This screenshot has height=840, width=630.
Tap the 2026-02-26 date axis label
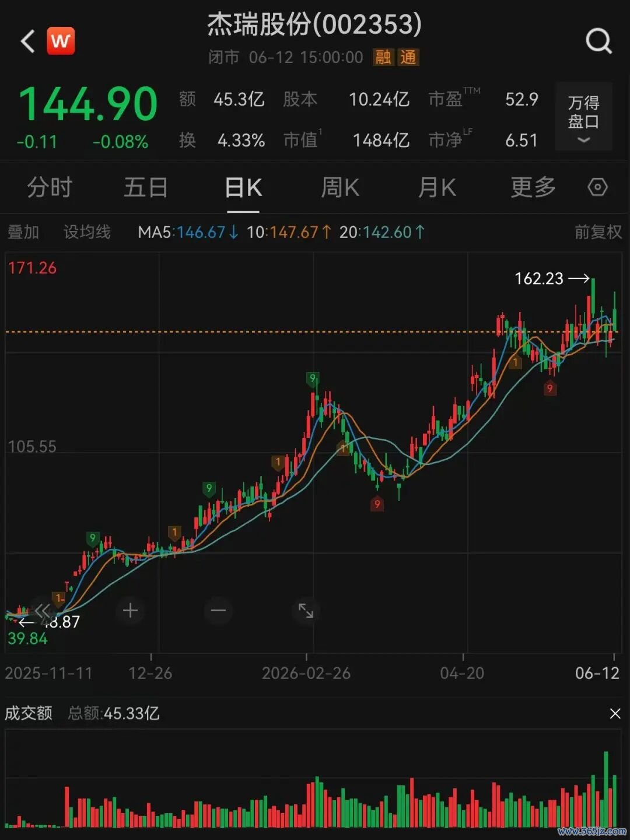point(306,673)
